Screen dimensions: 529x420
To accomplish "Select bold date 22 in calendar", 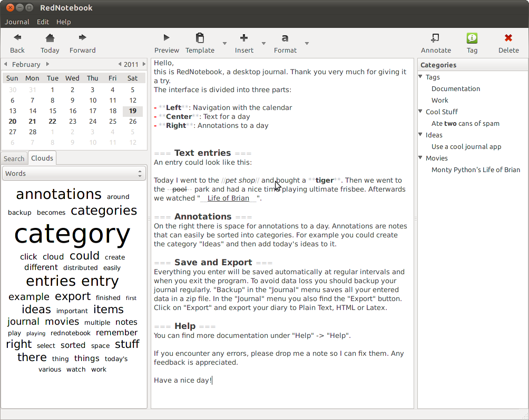I will 52,122.
